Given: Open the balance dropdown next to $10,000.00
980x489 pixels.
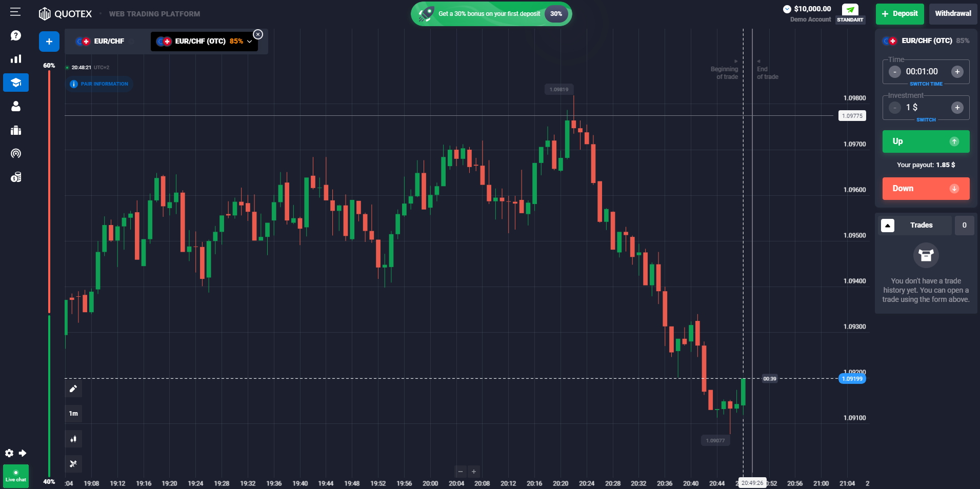Looking at the screenshot, I should click(x=787, y=8).
